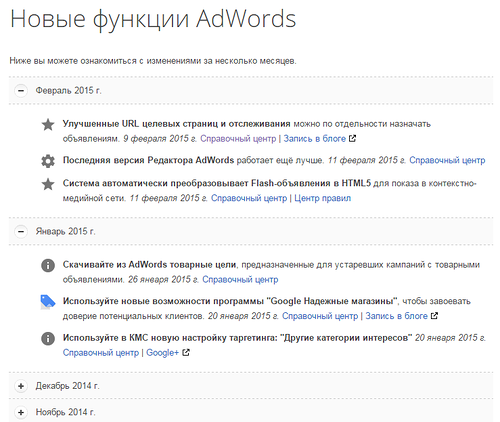Screen dimensions: 500x422
Task: Open Справочный центр link for Редактора AdWords entry
Action: point(447,160)
